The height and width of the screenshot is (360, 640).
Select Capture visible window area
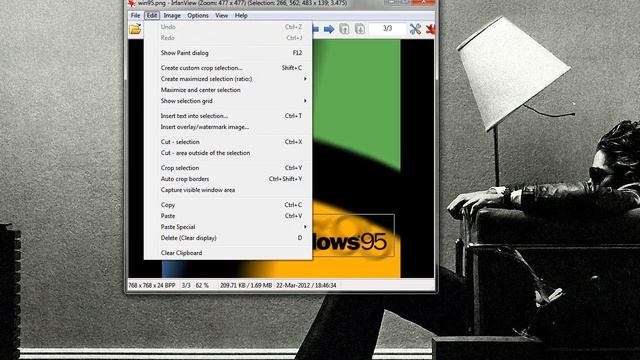pos(228,190)
